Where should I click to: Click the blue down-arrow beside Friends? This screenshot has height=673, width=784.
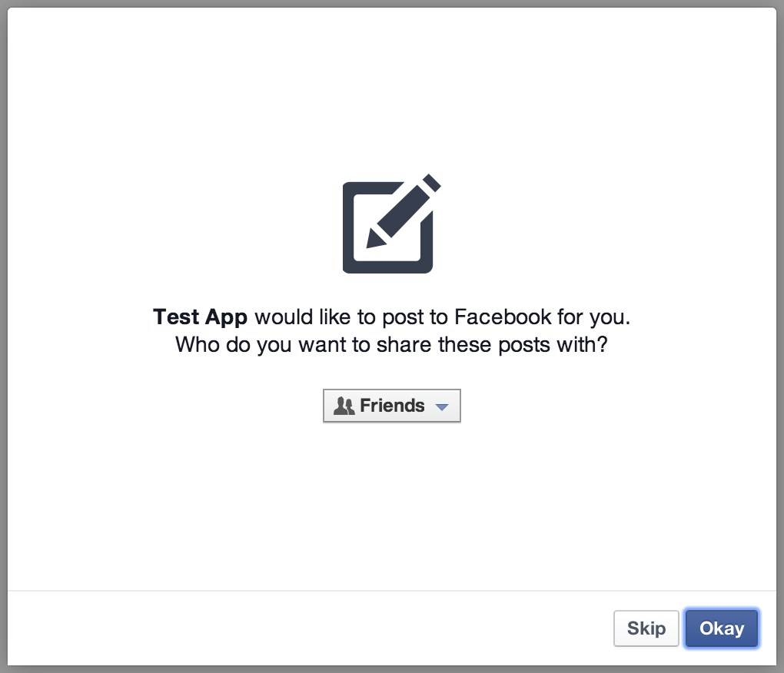click(x=441, y=407)
